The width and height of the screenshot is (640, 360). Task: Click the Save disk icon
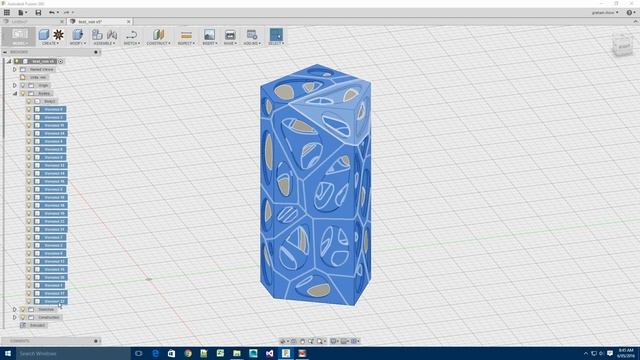click(38, 13)
